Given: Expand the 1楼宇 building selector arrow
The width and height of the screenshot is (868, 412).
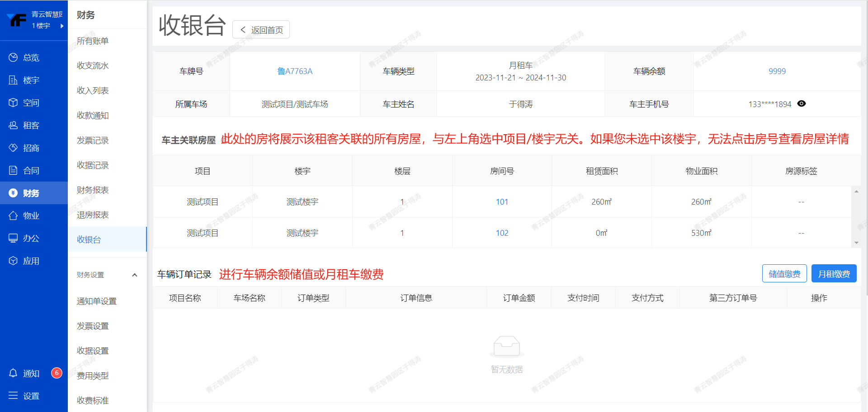Looking at the screenshot, I should 62,26.
